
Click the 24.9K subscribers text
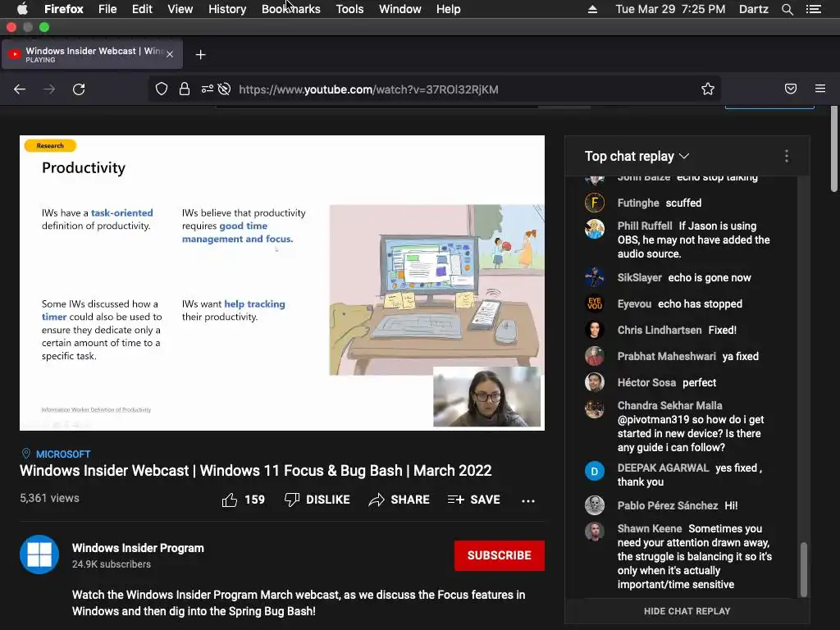112,564
